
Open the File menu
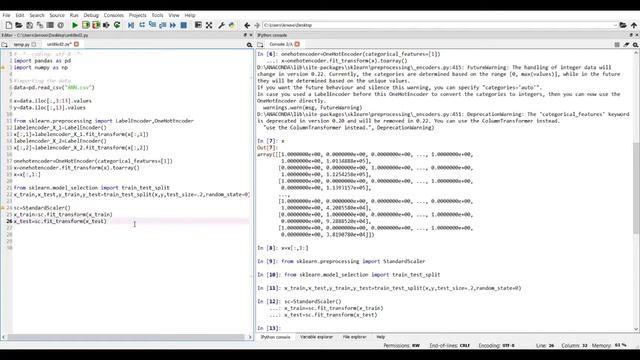click(6, 15)
